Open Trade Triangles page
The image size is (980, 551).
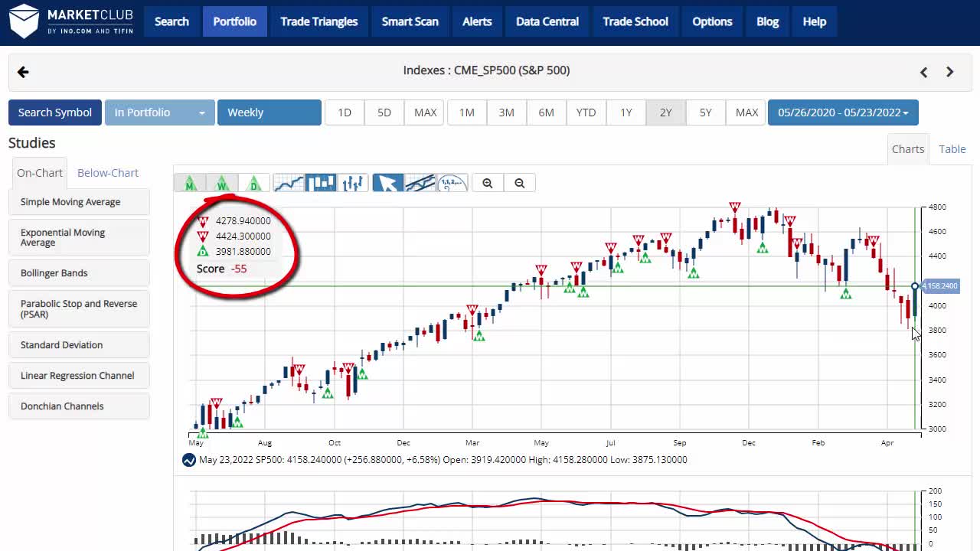(x=318, y=21)
